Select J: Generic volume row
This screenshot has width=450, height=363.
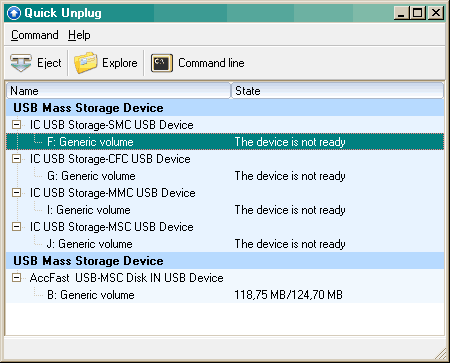[225, 244]
